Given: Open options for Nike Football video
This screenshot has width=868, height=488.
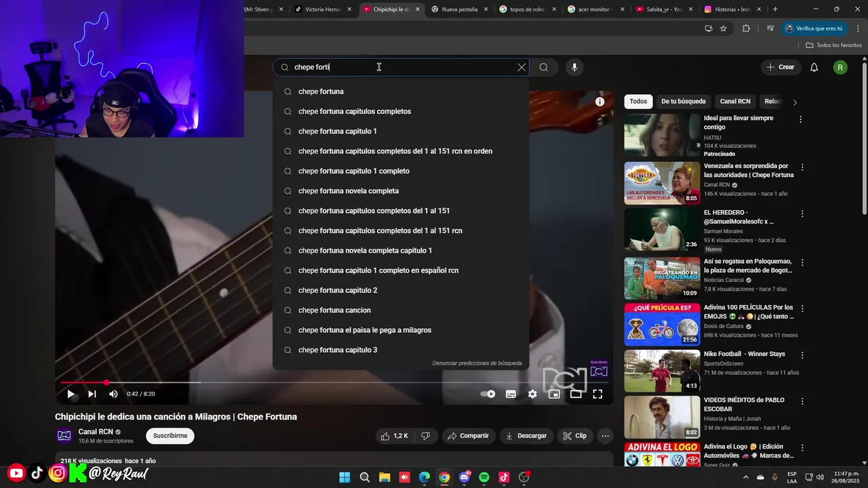Looking at the screenshot, I should point(802,354).
